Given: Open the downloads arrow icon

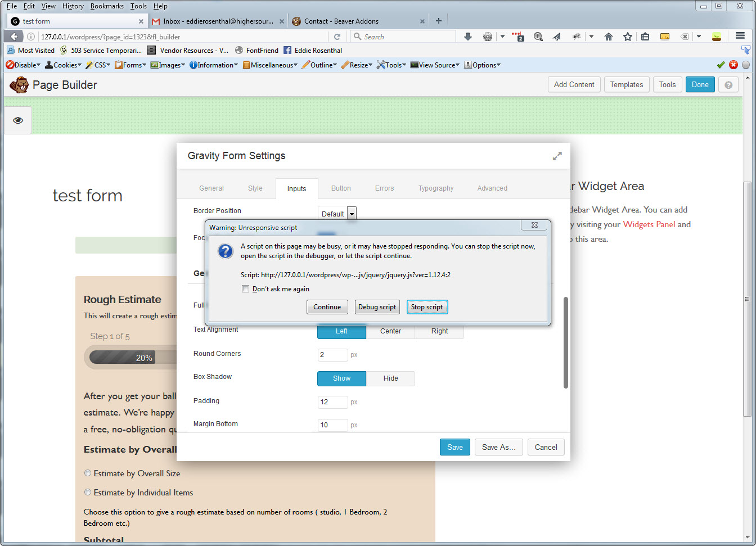Looking at the screenshot, I should (x=467, y=37).
